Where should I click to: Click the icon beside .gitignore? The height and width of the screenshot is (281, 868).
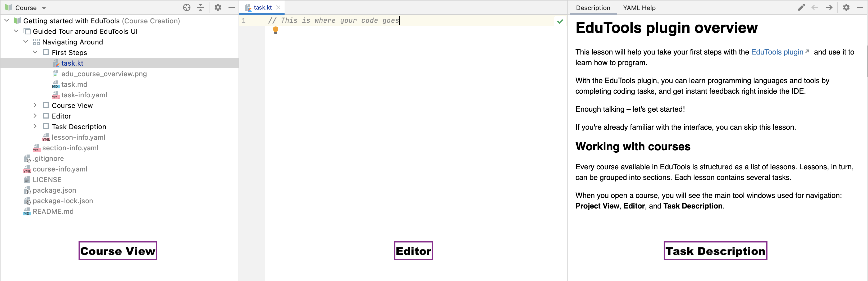(x=27, y=158)
